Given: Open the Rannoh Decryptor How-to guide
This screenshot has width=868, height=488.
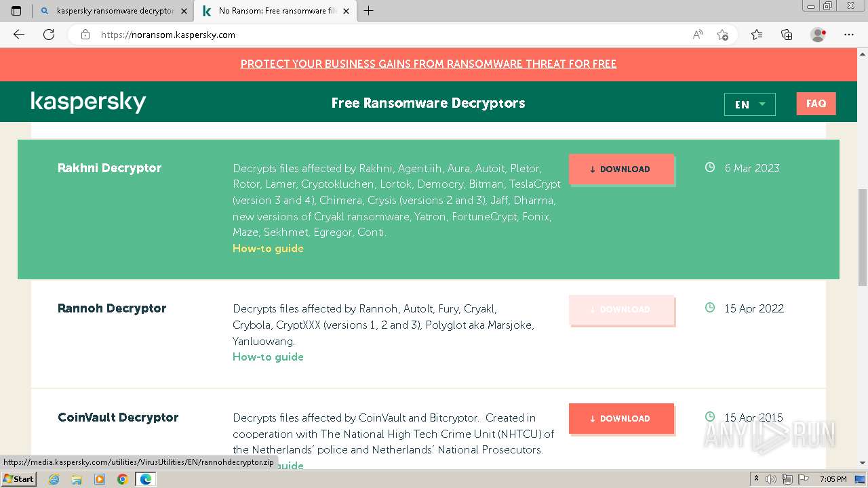Looking at the screenshot, I should tap(268, 357).
